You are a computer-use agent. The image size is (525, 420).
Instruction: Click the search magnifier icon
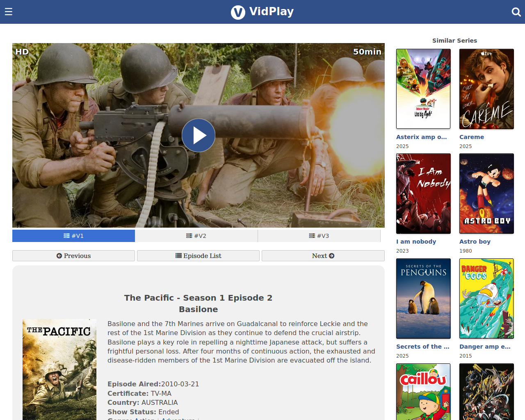(516, 12)
